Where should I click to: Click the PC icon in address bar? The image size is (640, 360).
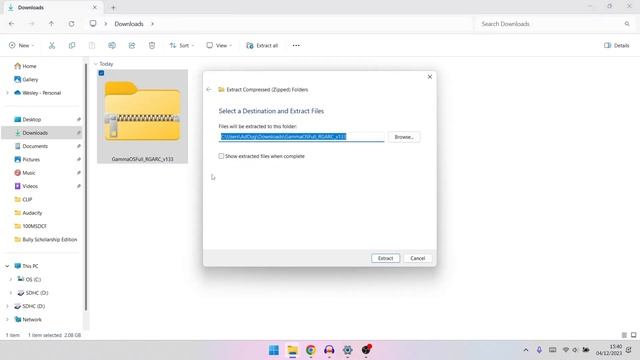coord(93,24)
